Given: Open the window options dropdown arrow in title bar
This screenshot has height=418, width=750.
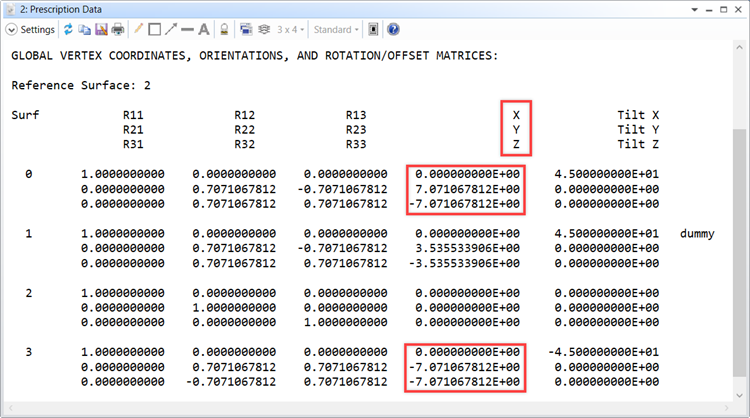Looking at the screenshot, I should tap(695, 10).
